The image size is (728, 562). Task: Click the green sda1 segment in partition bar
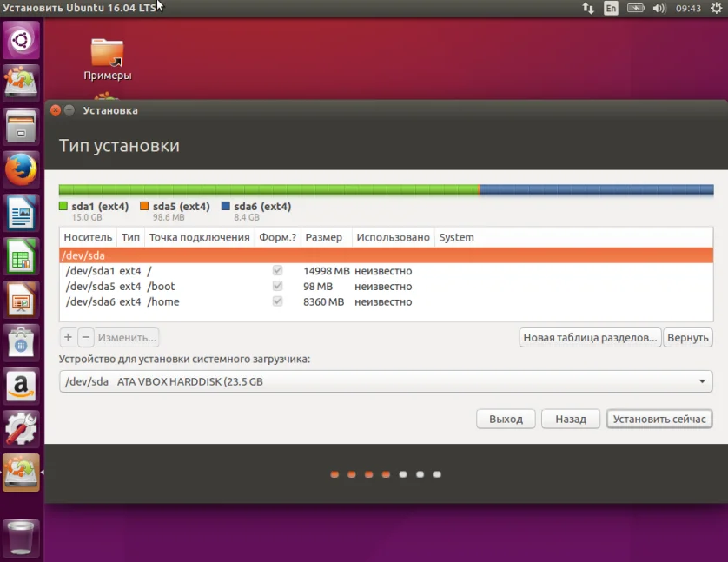pos(268,189)
